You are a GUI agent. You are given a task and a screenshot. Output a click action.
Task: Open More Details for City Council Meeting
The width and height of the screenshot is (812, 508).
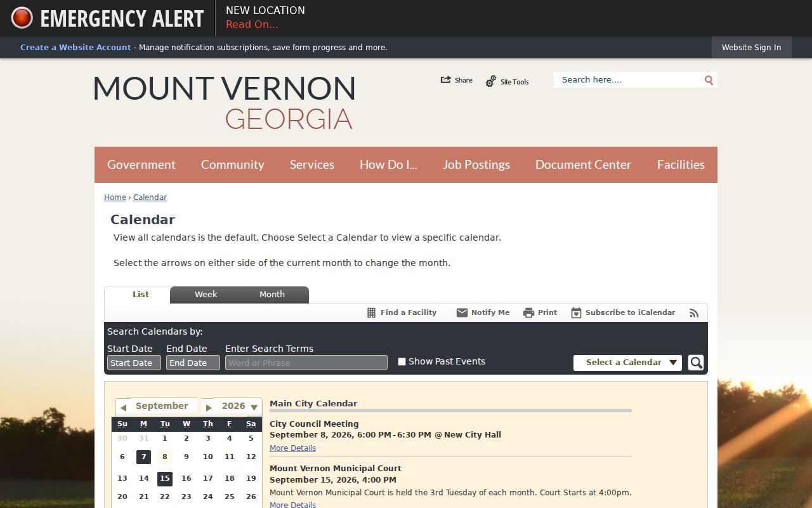tap(292, 448)
